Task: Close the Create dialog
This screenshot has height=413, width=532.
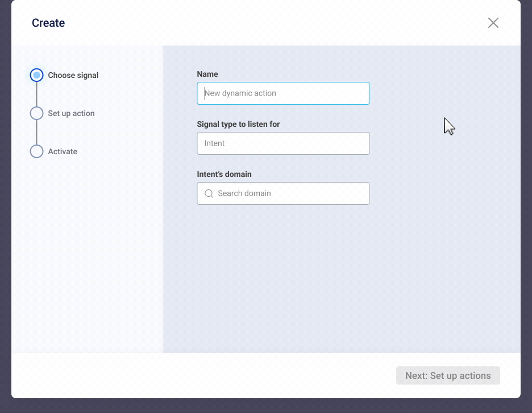Action: [x=493, y=23]
